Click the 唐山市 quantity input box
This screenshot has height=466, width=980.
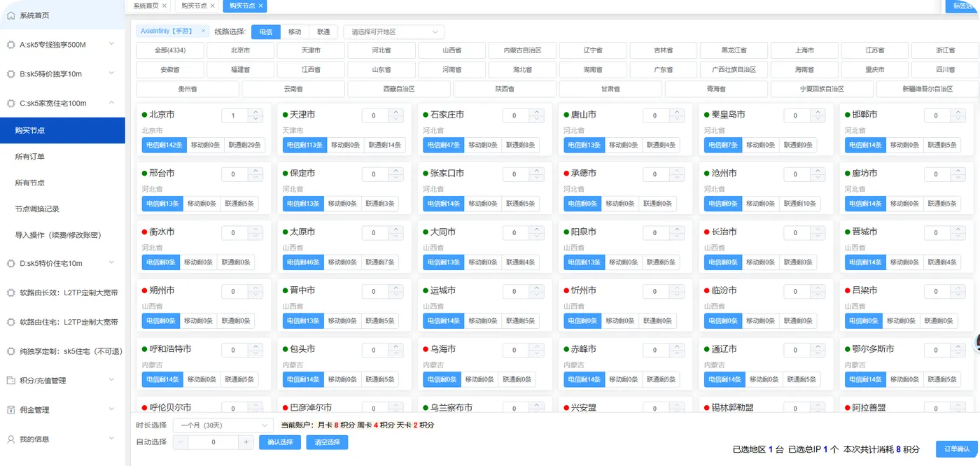click(x=655, y=115)
